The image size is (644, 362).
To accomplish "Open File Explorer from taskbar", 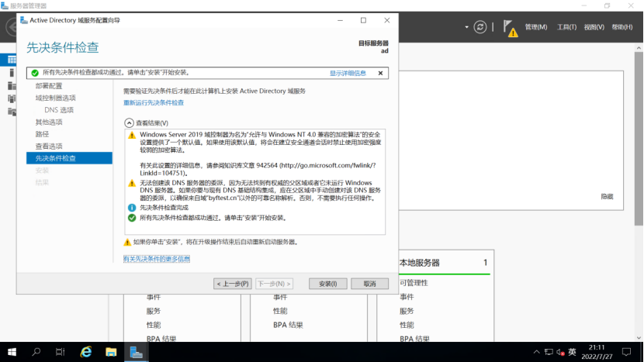I will [111, 352].
